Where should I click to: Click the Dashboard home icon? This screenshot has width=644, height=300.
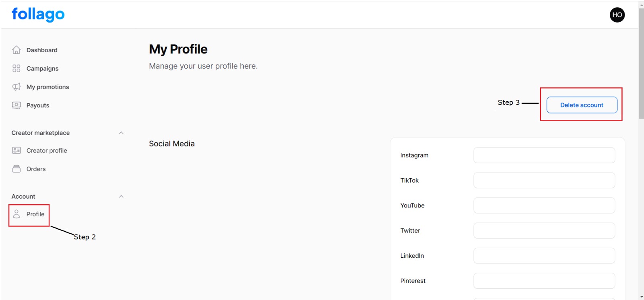(x=16, y=50)
